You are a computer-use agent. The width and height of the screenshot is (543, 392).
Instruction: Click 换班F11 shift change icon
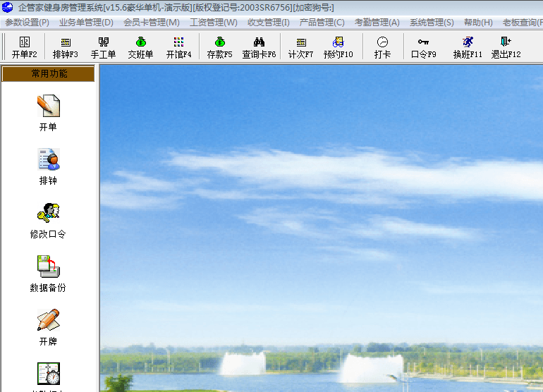pos(468,47)
